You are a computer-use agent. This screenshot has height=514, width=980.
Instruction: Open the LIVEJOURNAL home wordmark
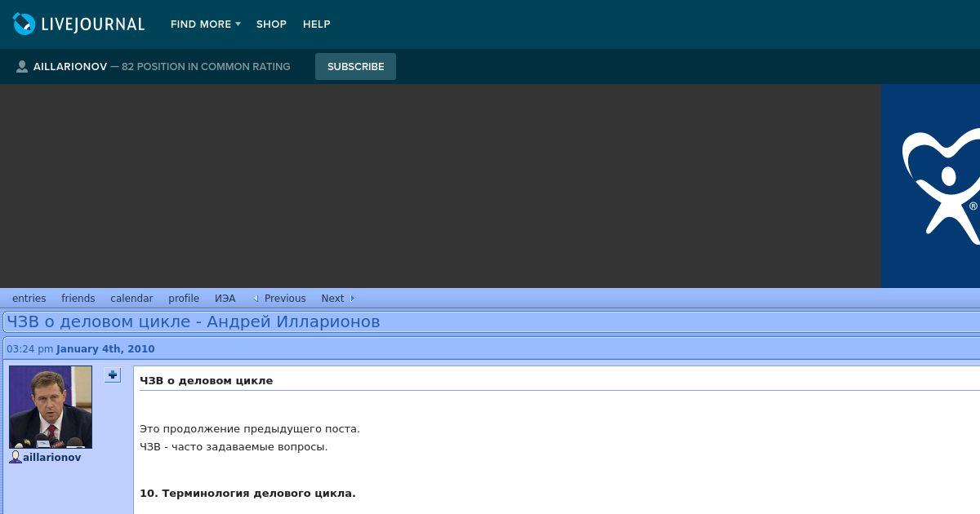(93, 24)
